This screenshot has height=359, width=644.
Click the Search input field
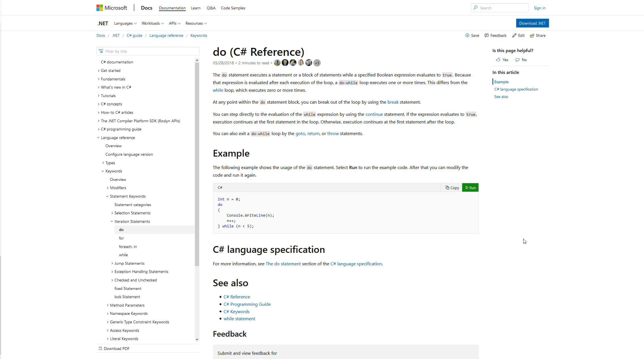click(x=500, y=8)
